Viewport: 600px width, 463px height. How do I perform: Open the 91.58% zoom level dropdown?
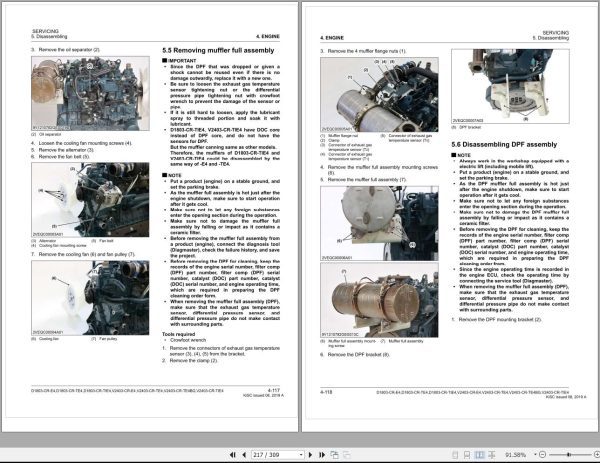pos(535,455)
